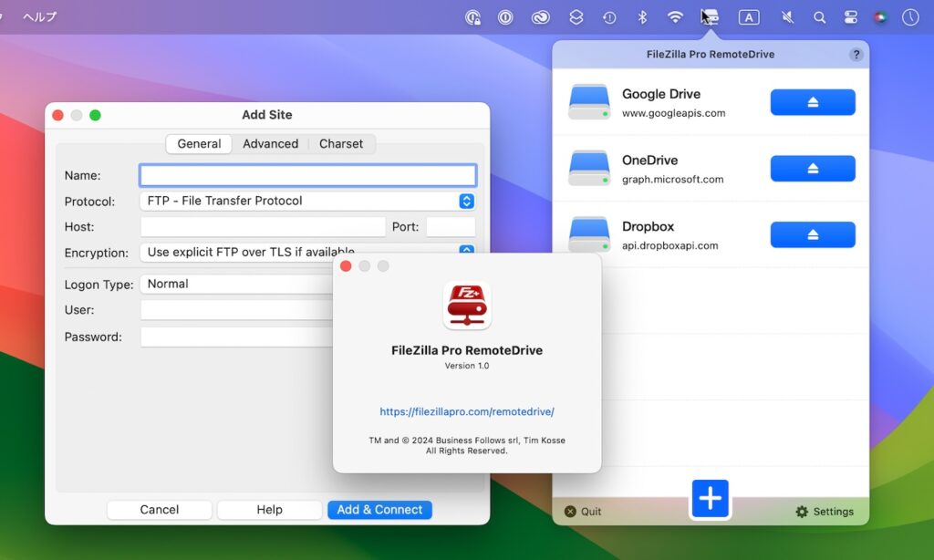
Task: Click the OneDrive disk icon
Action: pos(588,168)
